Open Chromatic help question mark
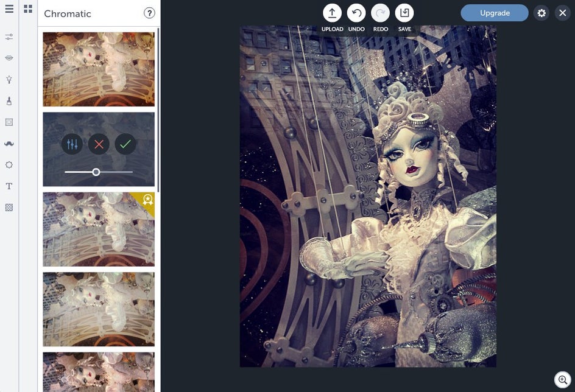Screen dimensions: 575x392 click(149, 13)
